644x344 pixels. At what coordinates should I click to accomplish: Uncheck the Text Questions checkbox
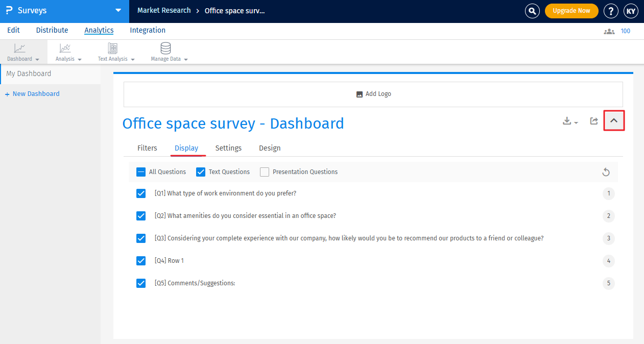pos(200,172)
